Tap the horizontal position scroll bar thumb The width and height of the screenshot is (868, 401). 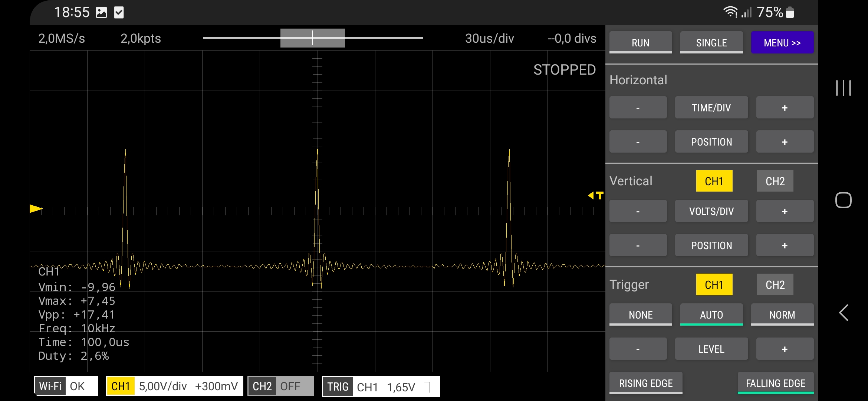313,38
